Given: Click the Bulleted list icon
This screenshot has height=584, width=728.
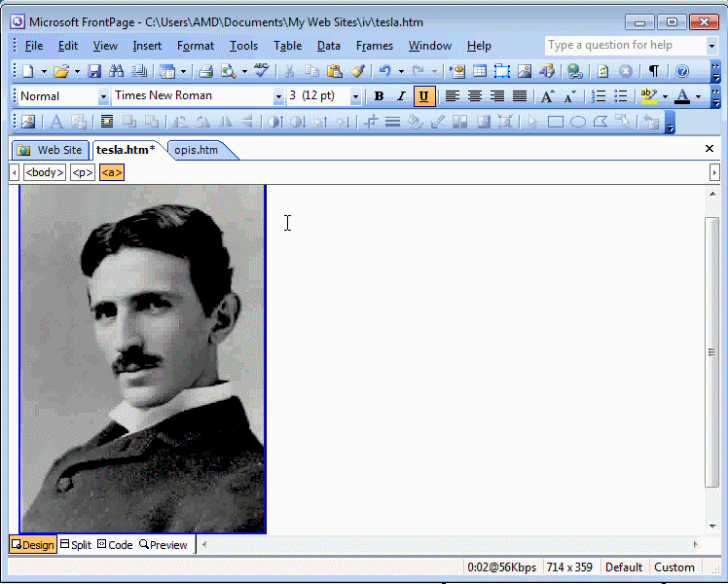Looking at the screenshot, I should tap(620, 96).
